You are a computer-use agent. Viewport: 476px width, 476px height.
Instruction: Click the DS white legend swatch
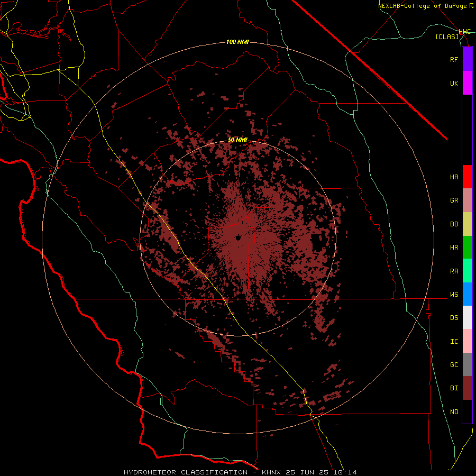[x=467, y=317]
